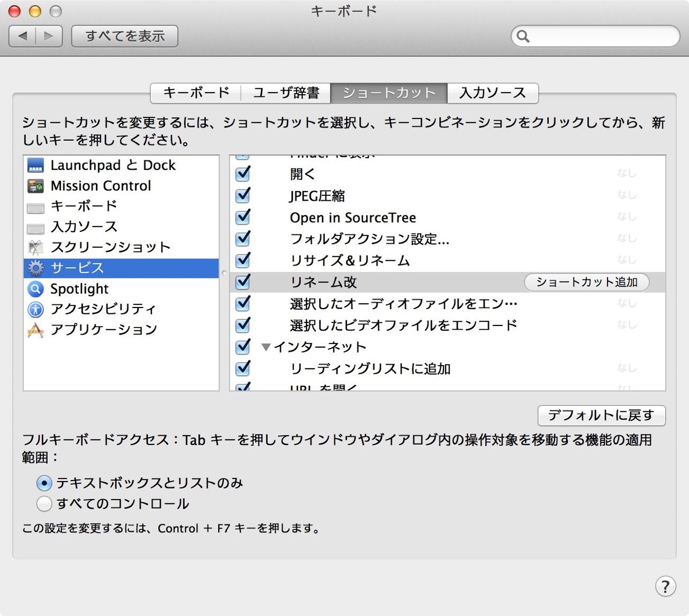The width and height of the screenshot is (689, 616).
Task: Toggle the 選択したオーディオファイルをエン… checkbox
Action: [243, 303]
